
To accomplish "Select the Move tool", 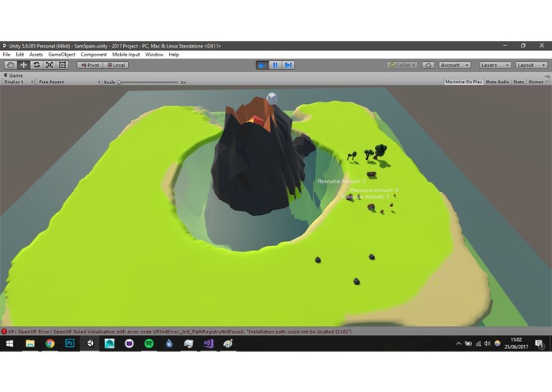I will (x=24, y=65).
